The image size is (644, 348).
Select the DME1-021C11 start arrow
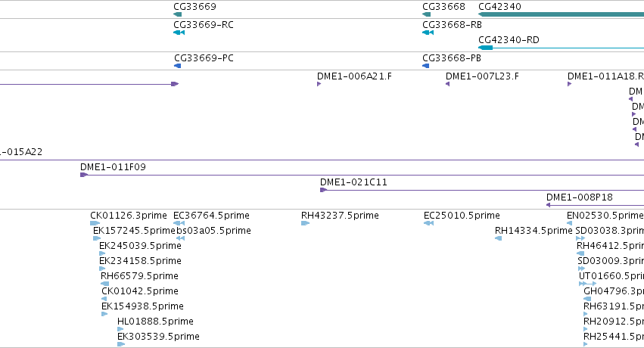point(324,190)
